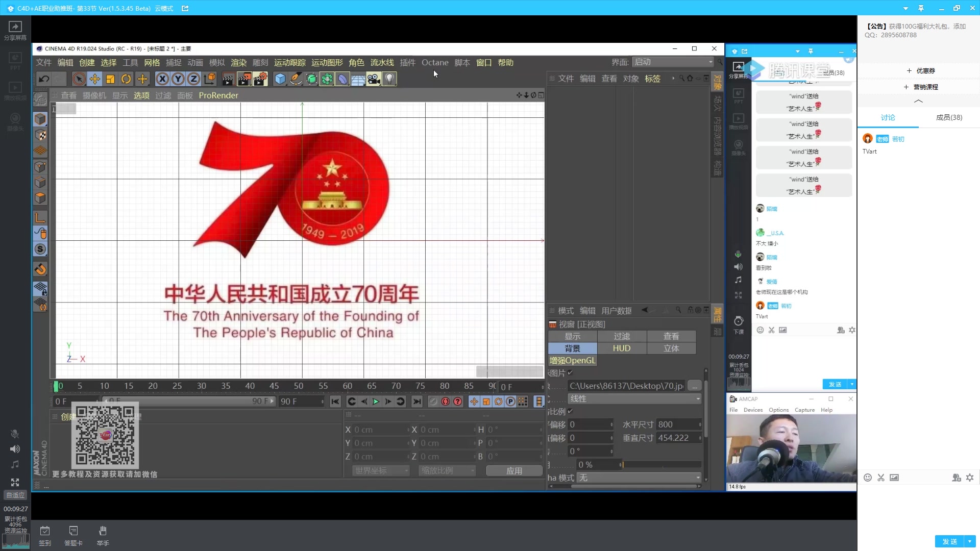Screen dimensions: 980x551
Task: Play the animation forward
Action: pyautogui.click(x=376, y=402)
